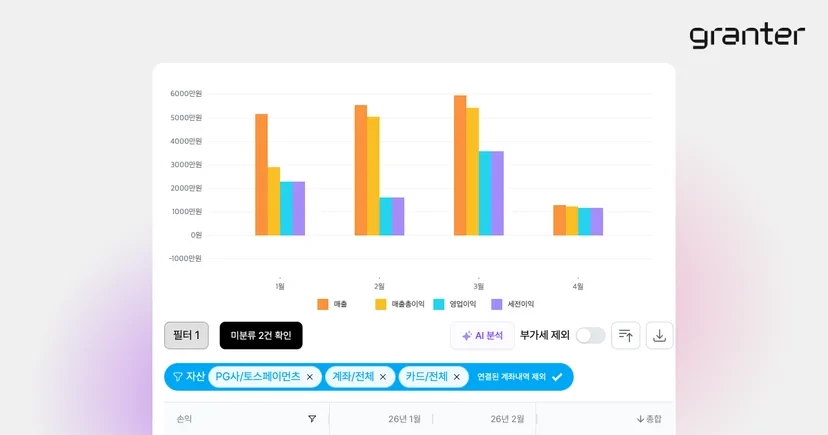Click the PG사/토스페이먼츠 chip label
Viewport: 828px width, 435px height.
coord(258,377)
